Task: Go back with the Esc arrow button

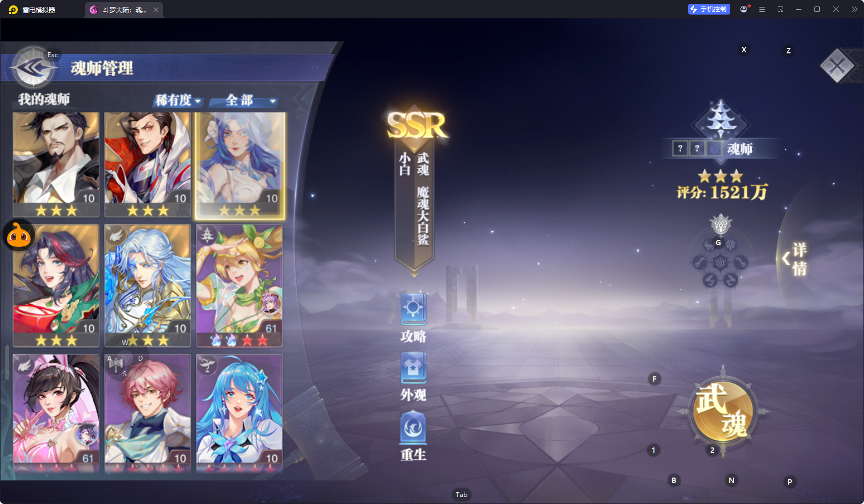Action: [x=33, y=68]
